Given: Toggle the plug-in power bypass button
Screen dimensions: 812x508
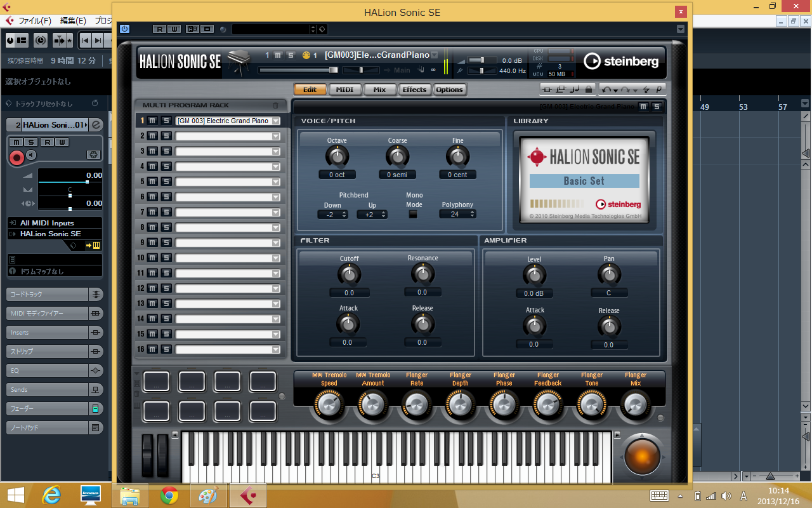Looking at the screenshot, I should pos(124,29).
